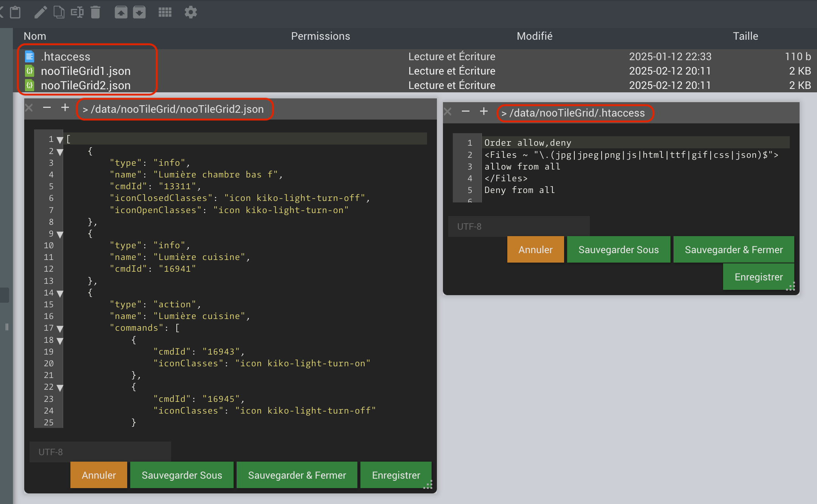Screen dimensions: 817x504
Task: Click the .htaccess file icon in list
Action: [30, 57]
